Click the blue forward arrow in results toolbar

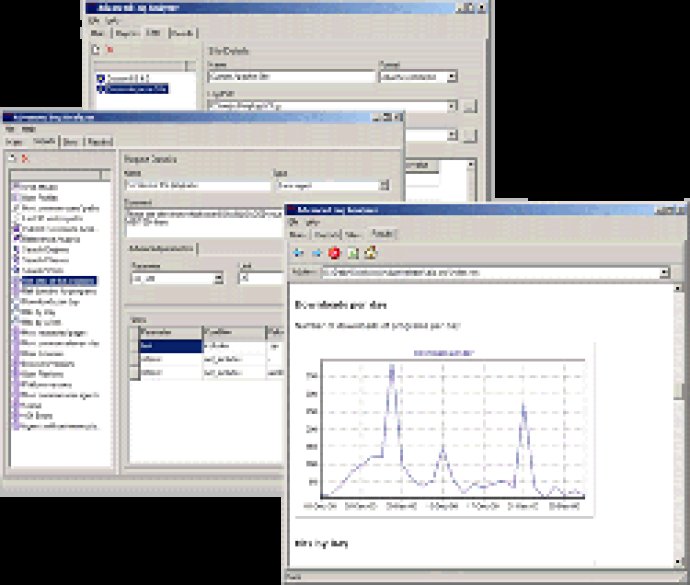tap(316, 253)
